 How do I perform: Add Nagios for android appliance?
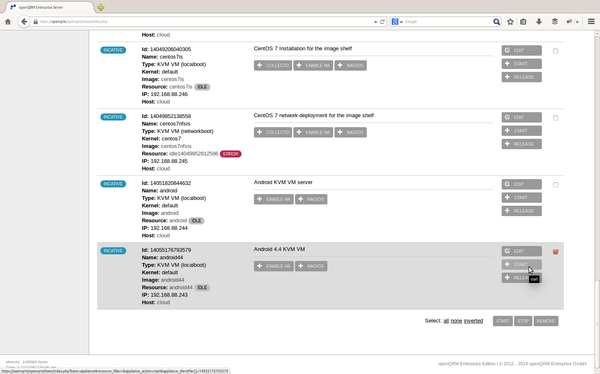(x=311, y=199)
